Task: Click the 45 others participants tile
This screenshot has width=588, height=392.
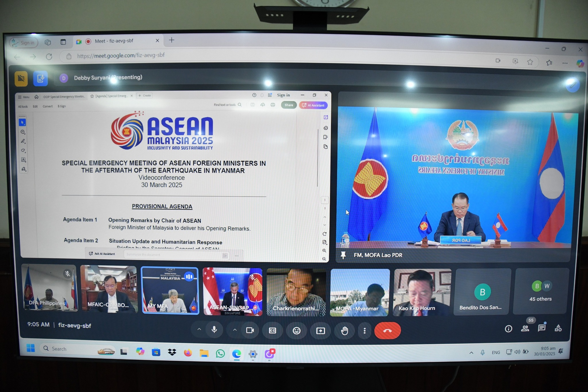Action: coord(541,291)
